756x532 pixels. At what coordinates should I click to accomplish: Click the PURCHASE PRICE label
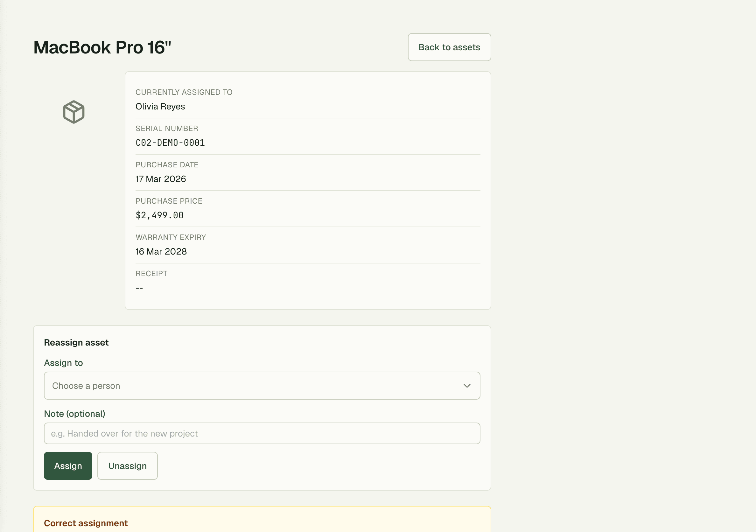169,201
